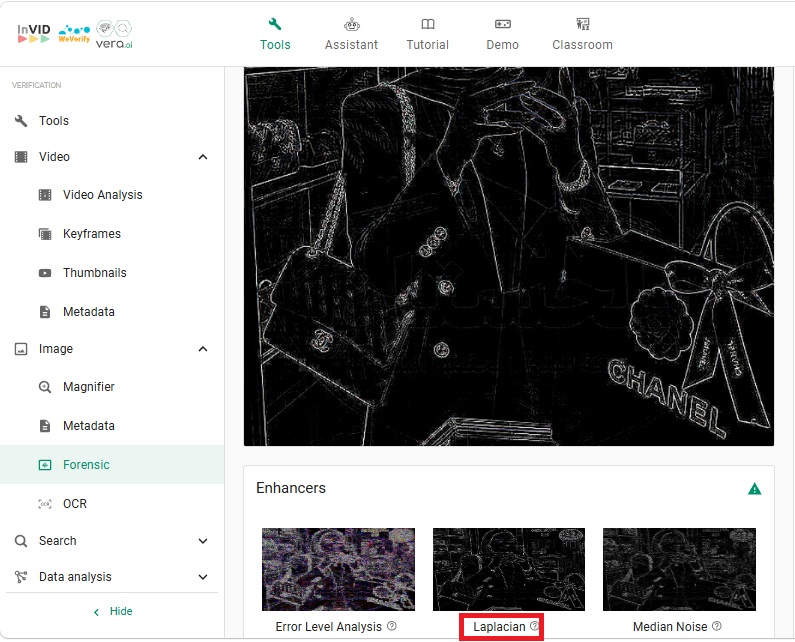Click the Thumbnails icon
The width and height of the screenshot is (795, 642).
tap(45, 273)
